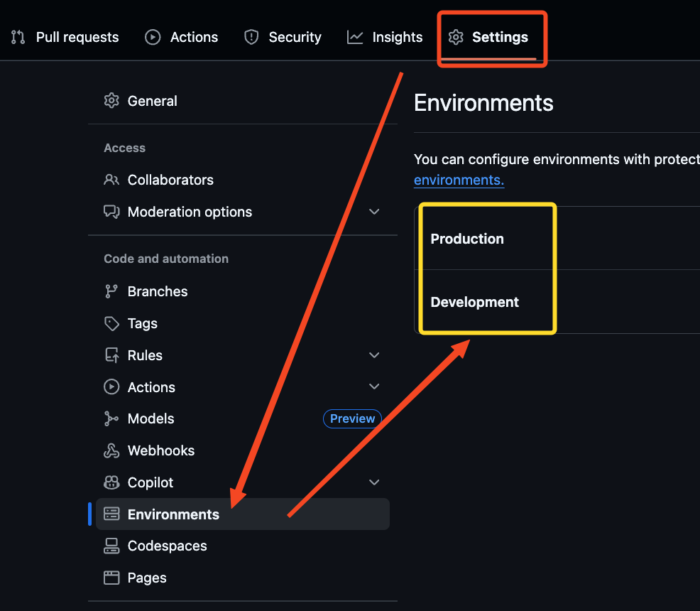The image size is (700, 611).
Task: Click the Webhooks icon in sidebar
Action: click(x=111, y=450)
